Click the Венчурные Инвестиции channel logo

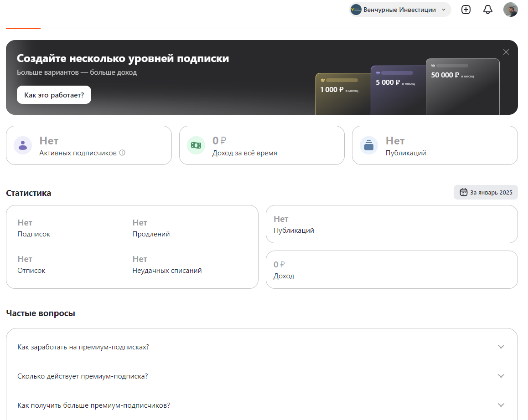(x=356, y=10)
